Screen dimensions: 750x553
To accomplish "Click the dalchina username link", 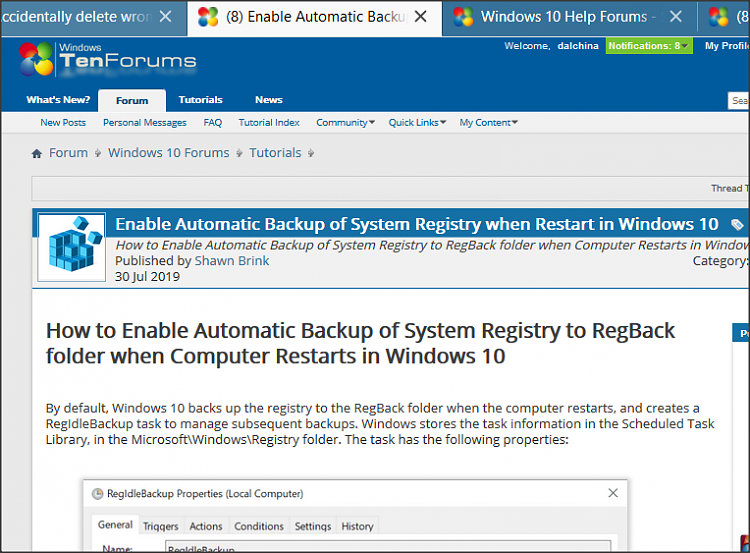I will click(578, 46).
